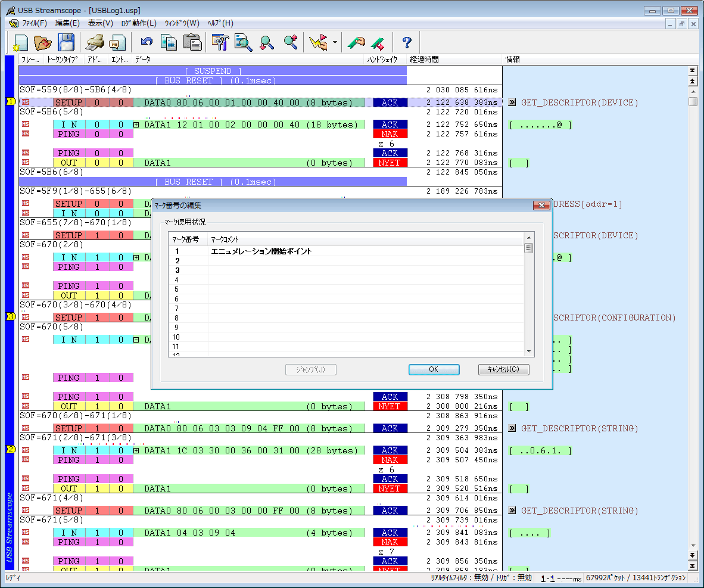The height and width of the screenshot is (588, 704).
Task: Open the 表示(V) menu
Action: 100,23
